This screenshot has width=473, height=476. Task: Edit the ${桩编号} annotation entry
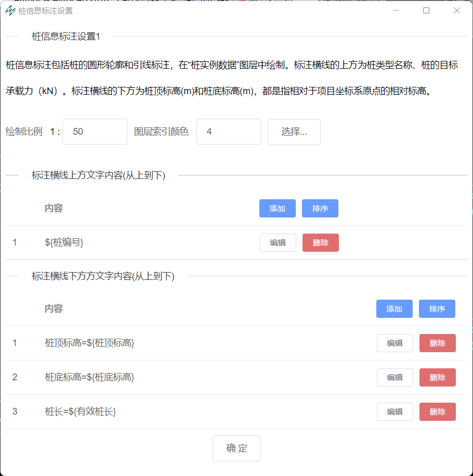278,242
